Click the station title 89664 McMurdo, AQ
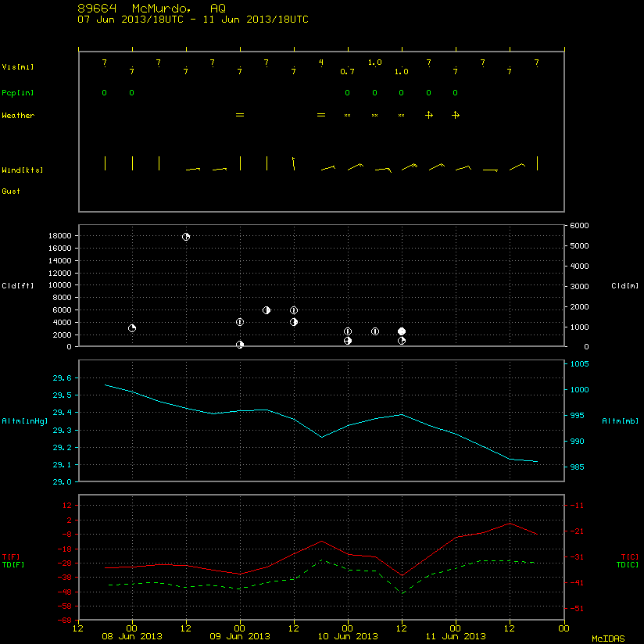 152,9
